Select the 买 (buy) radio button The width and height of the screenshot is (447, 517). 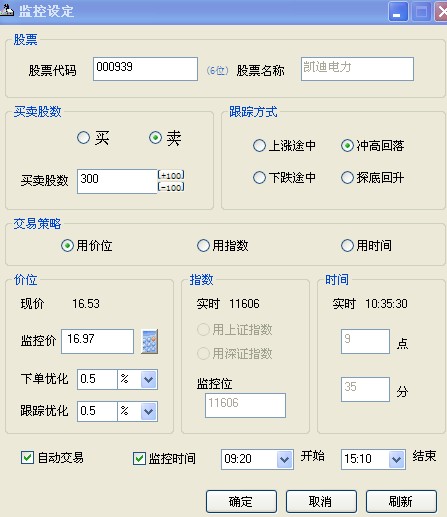[83, 137]
